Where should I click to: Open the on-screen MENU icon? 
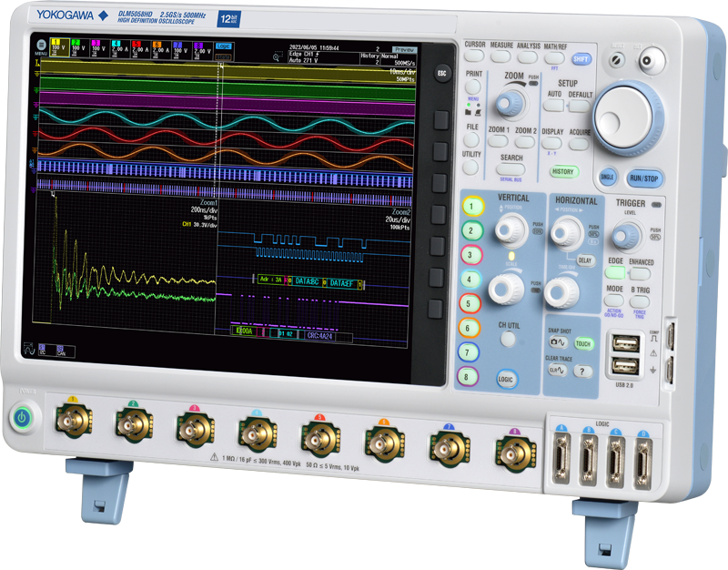(x=39, y=46)
